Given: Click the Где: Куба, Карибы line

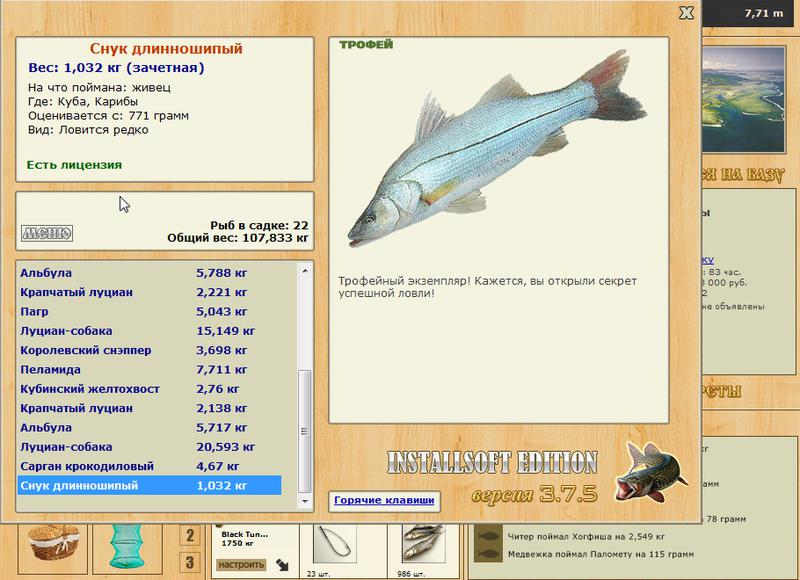Looking at the screenshot, I should tap(83, 102).
